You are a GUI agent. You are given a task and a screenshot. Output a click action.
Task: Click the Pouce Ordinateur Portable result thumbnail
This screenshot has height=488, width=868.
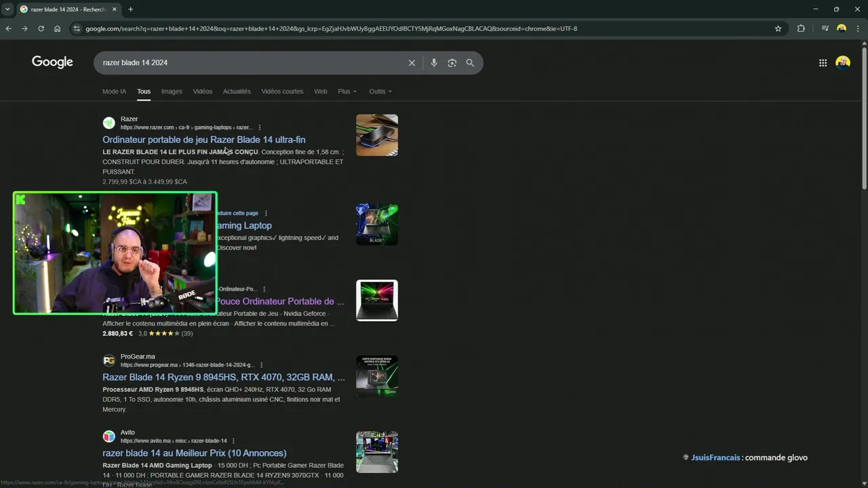pos(377,300)
